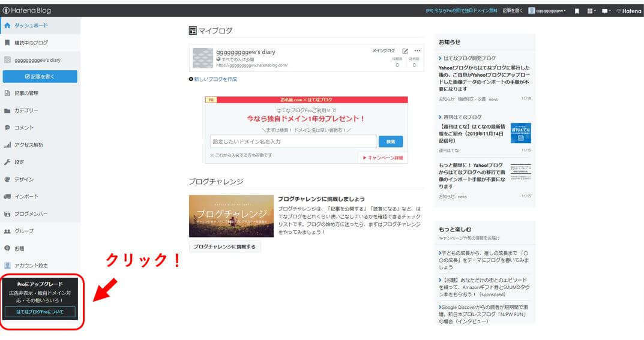Image resolution: width=644 pixels, height=340 pixels.
Task: Open the Google Discoverからの読者 article link
Action: (484, 314)
